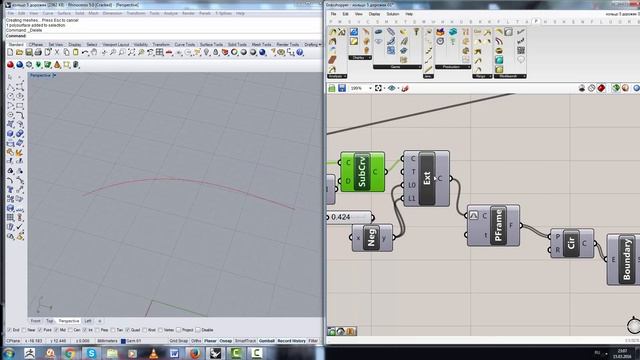Click Gumball in Rhino status bar
This screenshot has height=360, width=640.
(267, 341)
